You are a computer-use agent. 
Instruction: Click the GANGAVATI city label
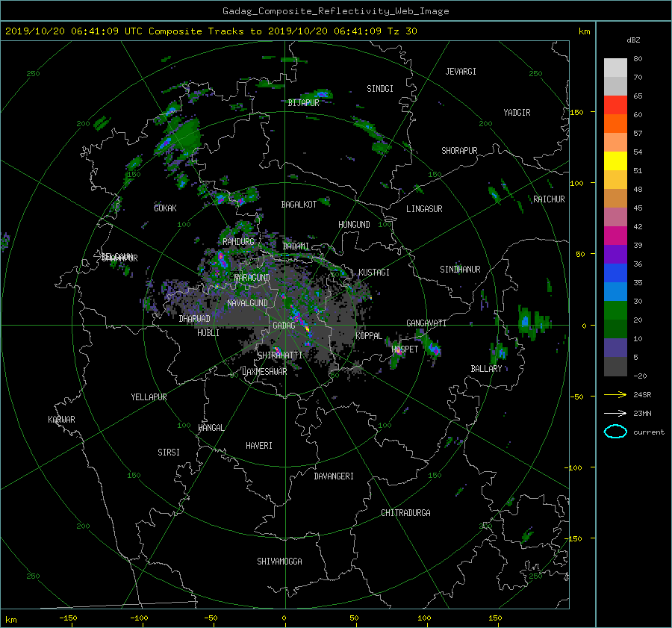click(x=426, y=323)
